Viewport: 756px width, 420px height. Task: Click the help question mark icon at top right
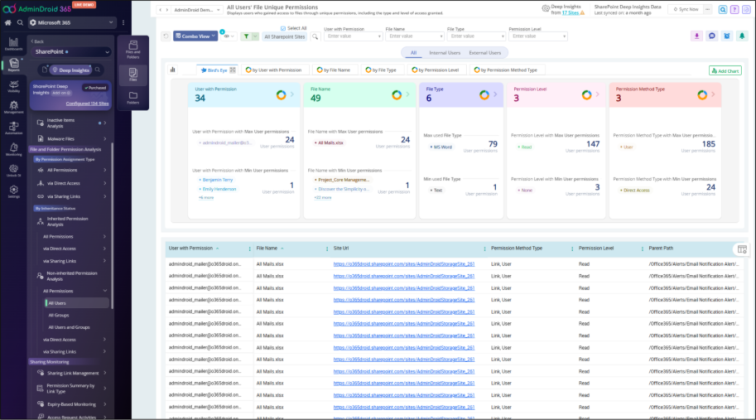(x=734, y=9)
